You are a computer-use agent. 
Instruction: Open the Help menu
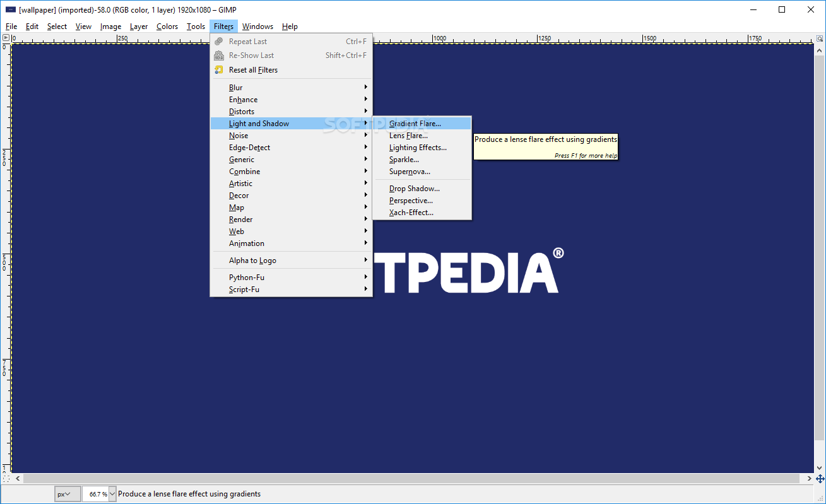(290, 26)
